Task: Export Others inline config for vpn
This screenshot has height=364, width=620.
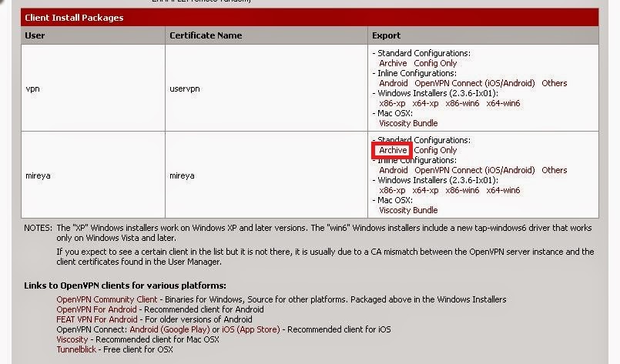Action: pos(554,83)
